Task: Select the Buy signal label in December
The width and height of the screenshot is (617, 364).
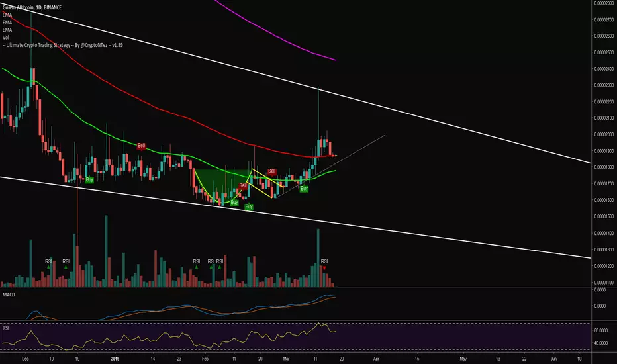Action: [89, 179]
